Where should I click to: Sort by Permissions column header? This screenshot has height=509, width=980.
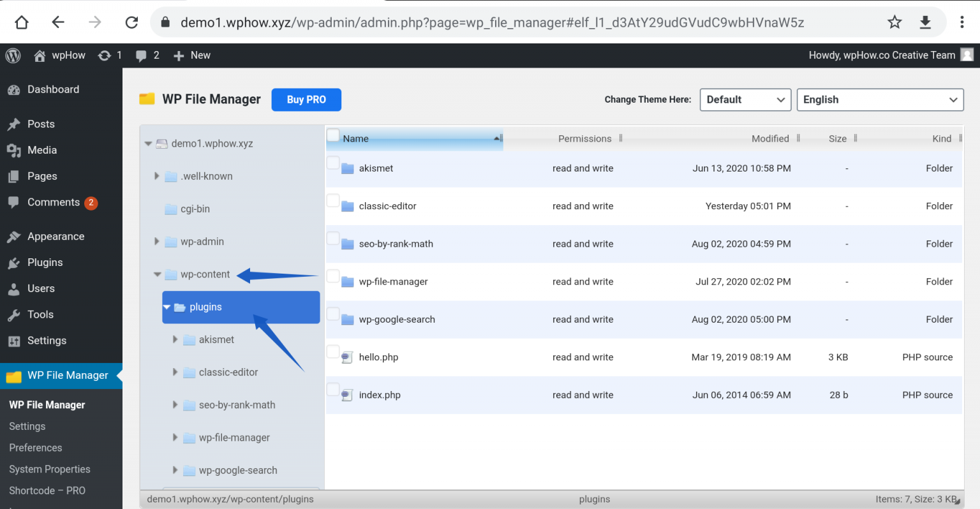tap(584, 139)
